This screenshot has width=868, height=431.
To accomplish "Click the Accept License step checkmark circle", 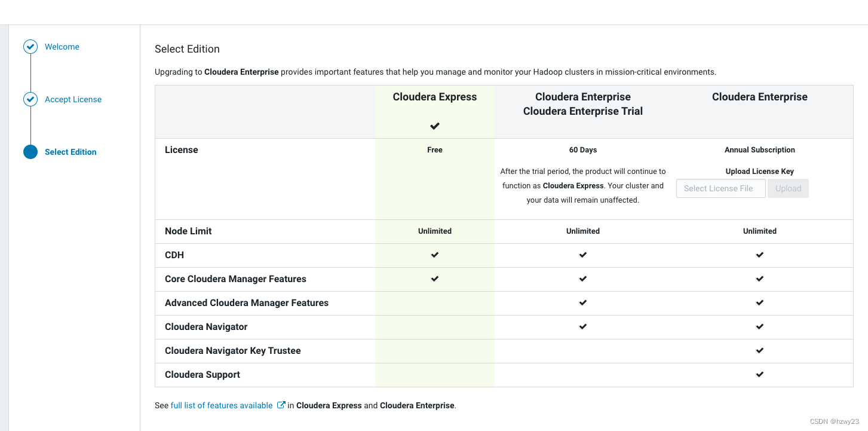I will 30,99.
